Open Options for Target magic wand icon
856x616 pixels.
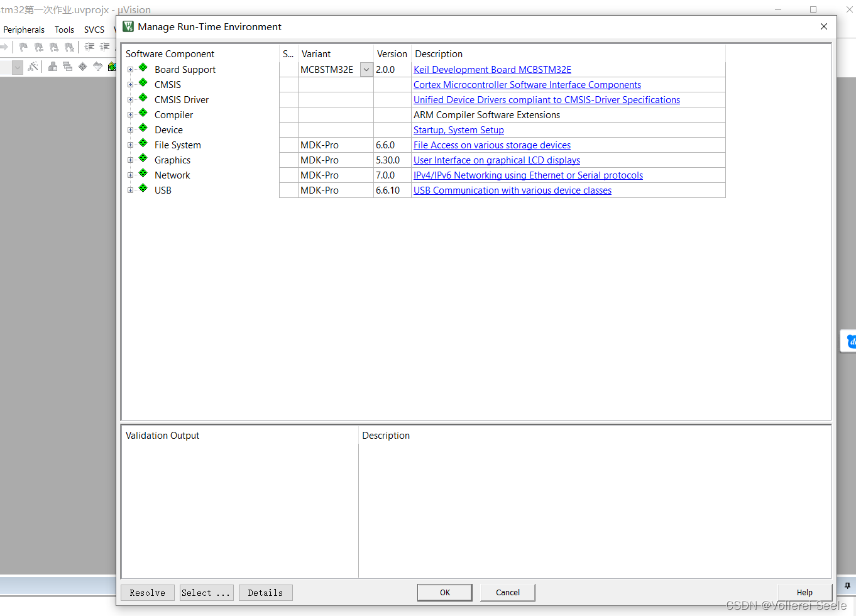(x=33, y=66)
